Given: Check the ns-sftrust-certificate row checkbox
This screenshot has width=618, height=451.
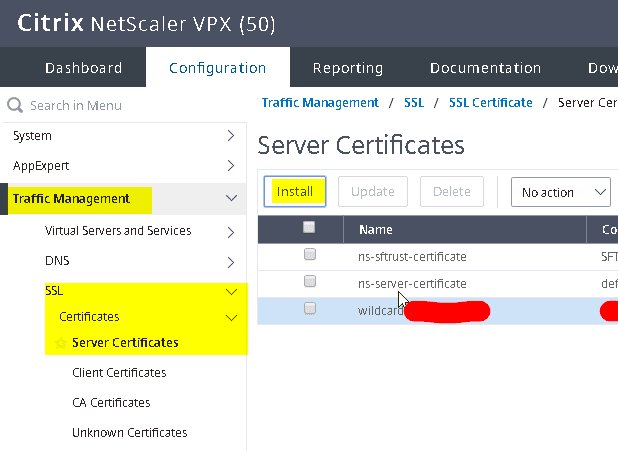Looking at the screenshot, I should (x=310, y=255).
